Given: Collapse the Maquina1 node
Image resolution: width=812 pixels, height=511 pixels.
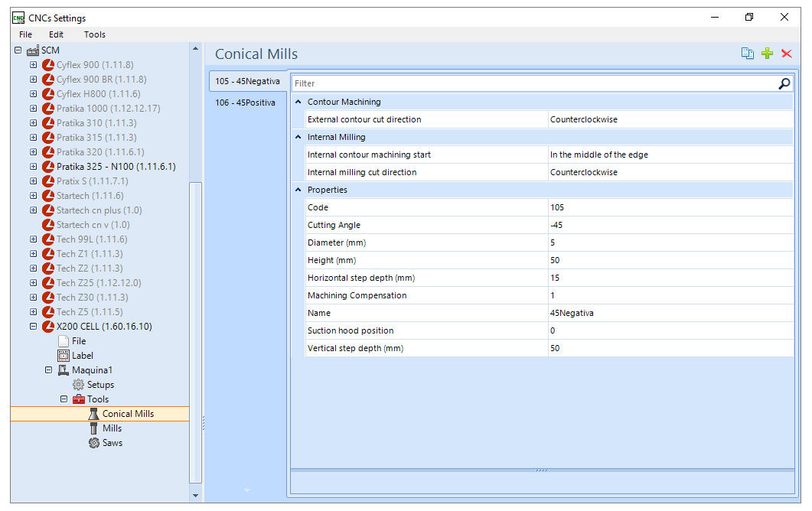Looking at the screenshot, I should (49, 370).
